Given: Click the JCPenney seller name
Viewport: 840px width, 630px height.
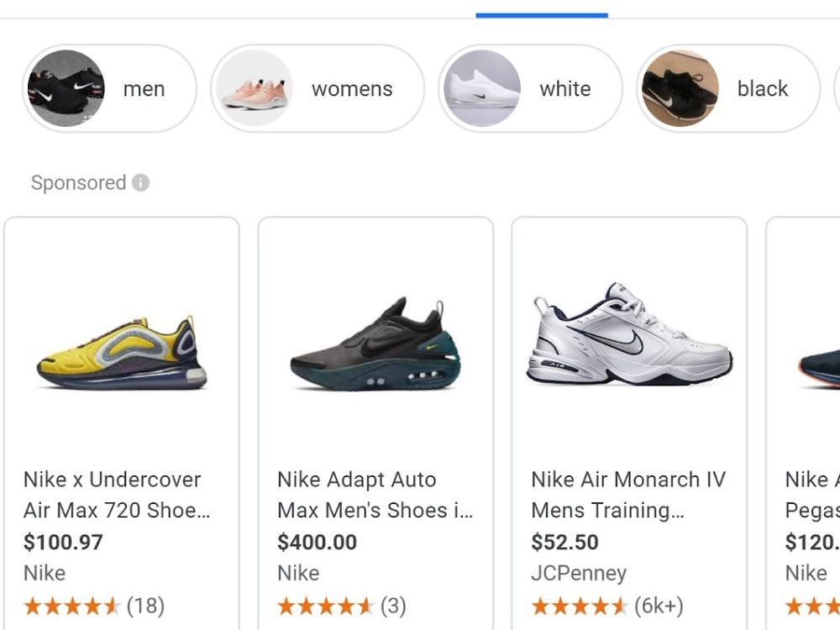Looking at the screenshot, I should tap(579, 573).
